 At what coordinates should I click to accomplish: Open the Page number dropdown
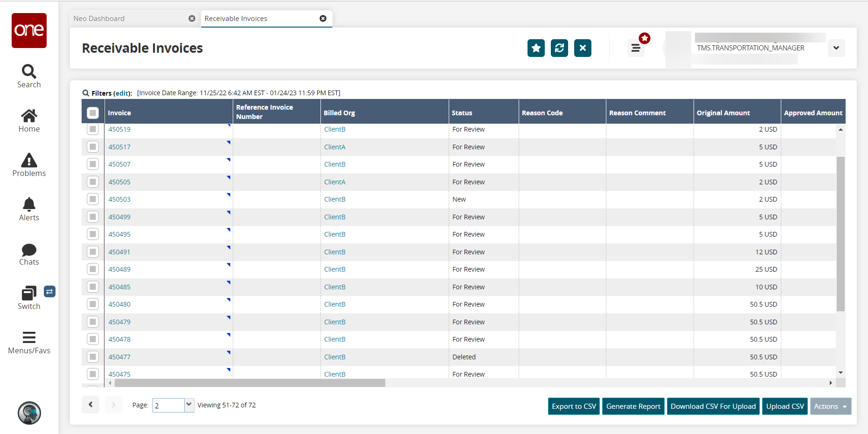click(189, 405)
